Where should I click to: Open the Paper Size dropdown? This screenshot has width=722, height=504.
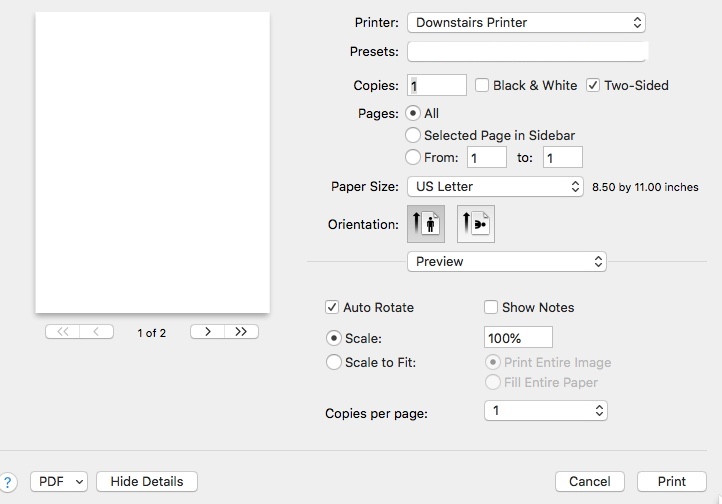pos(495,186)
